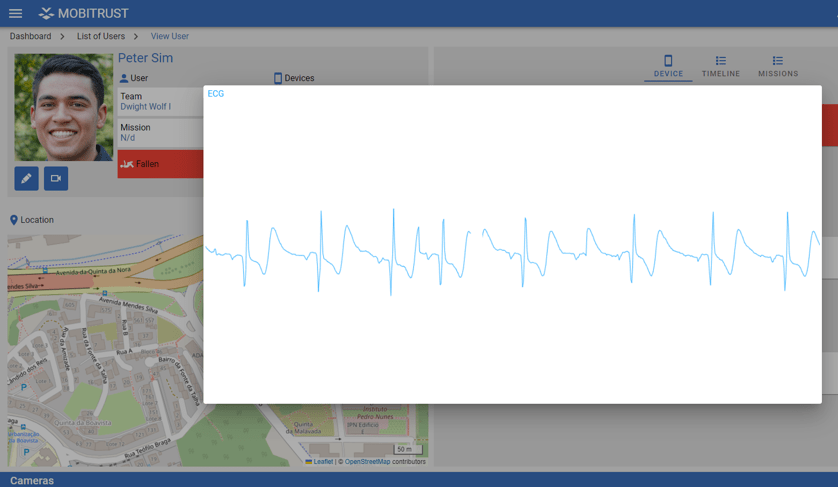The width and height of the screenshot is (838, 487).
Task: Switch to the Device tab
Action: pyautogui.click(x=668, y=66)
